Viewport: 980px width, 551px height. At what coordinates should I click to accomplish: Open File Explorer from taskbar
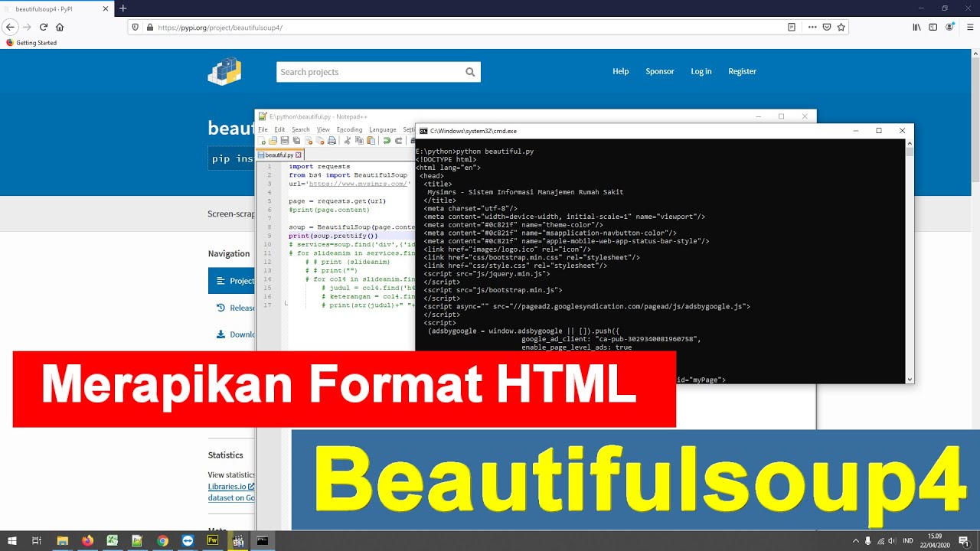click(x=62, y=540)
